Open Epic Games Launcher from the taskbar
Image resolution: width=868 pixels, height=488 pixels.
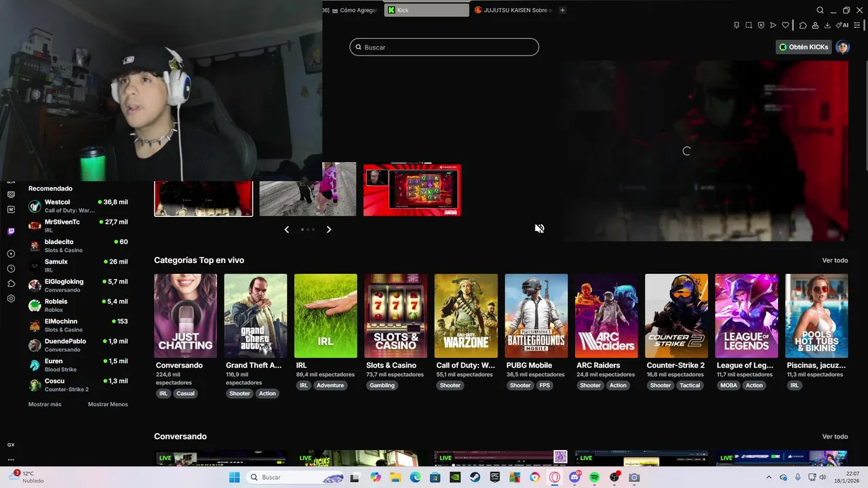click(x=495, y=477)
